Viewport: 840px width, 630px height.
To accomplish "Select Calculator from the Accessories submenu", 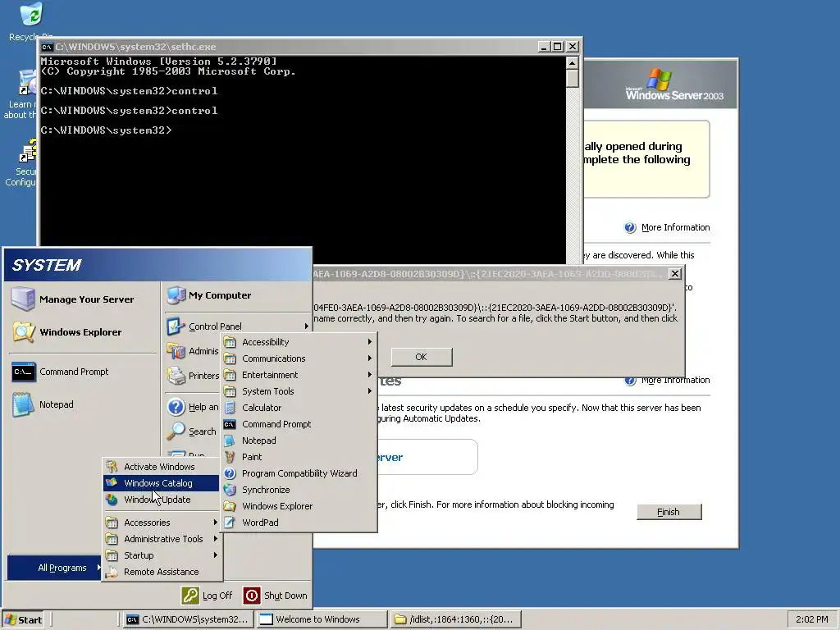I will click(x=298, y=408).
